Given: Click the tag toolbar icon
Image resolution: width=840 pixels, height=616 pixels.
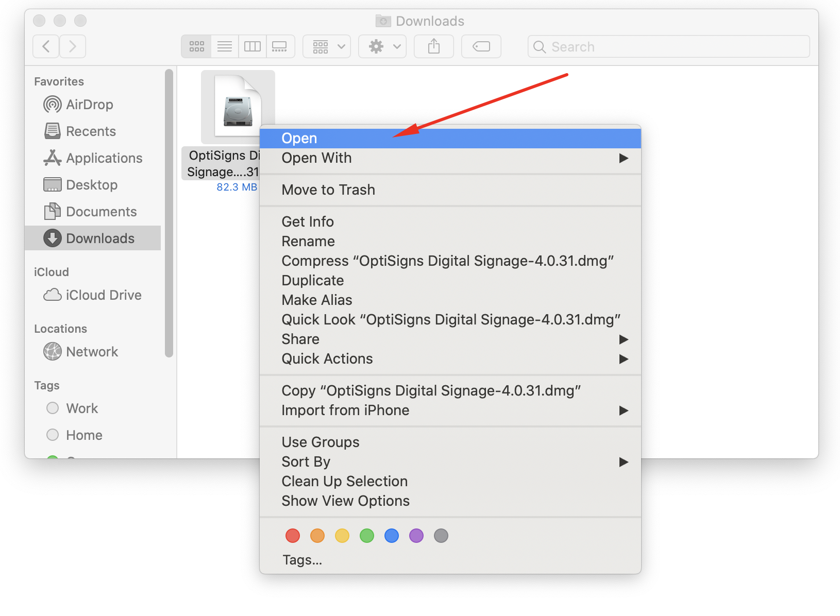Looking at the screenshot, I should pos(481,46).
